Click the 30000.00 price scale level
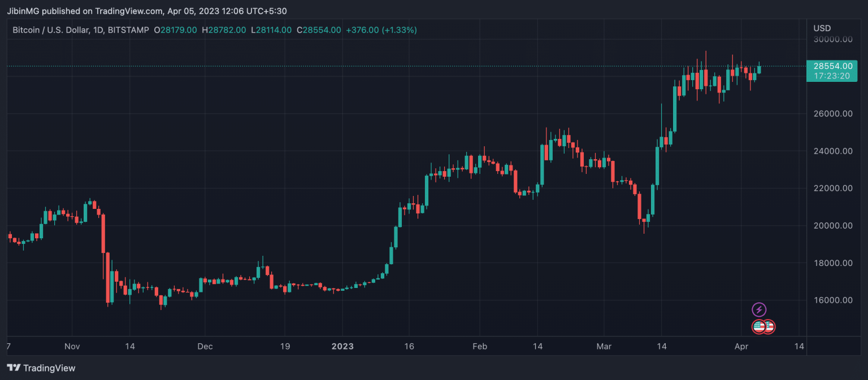 click(833, 39)
